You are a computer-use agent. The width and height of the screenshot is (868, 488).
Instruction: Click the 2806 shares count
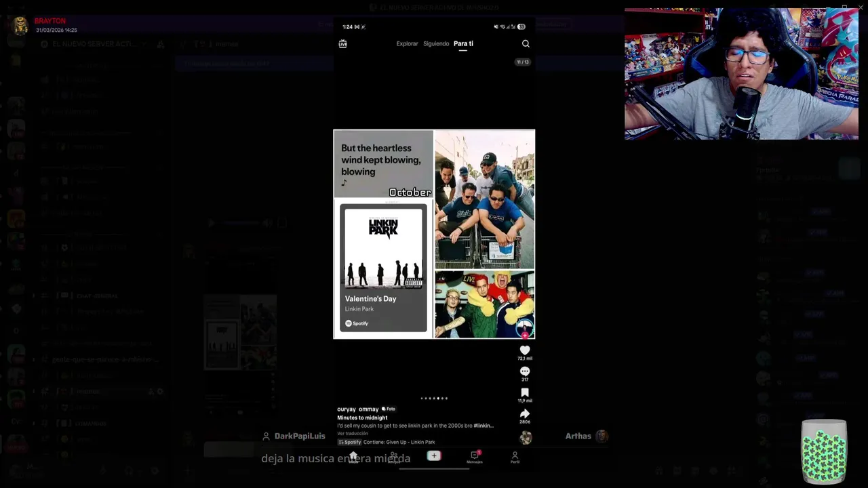[x=525, y=422]
